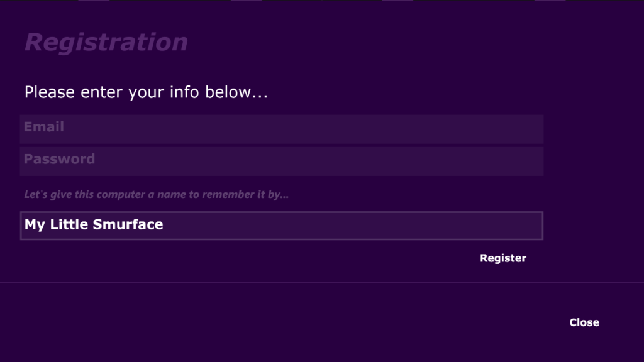Click the 'Please enter your info below' text
Viewport: 644px width, 362px height.
click(x=146, y=92)
